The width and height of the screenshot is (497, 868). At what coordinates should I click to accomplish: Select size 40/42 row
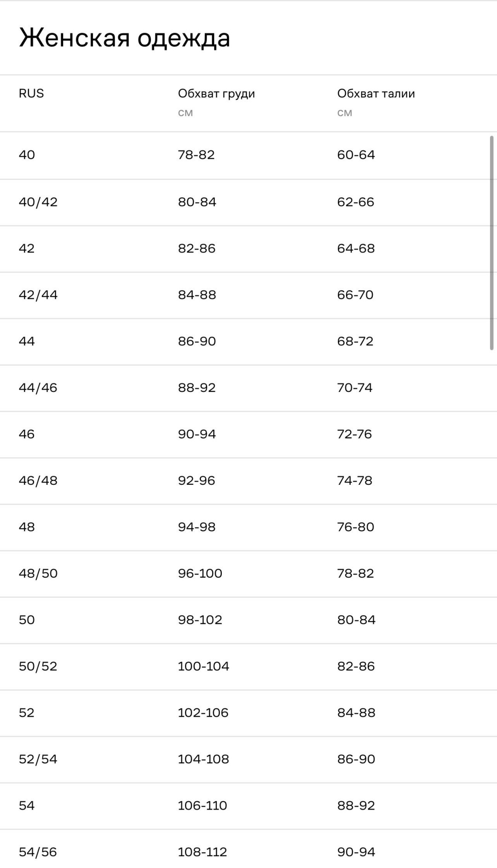(x=248, y=202)
